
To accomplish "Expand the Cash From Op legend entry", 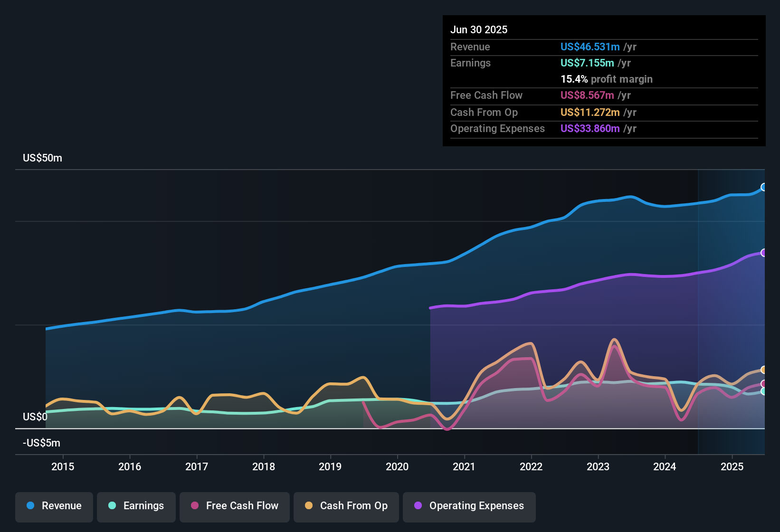I will point(346,506).
